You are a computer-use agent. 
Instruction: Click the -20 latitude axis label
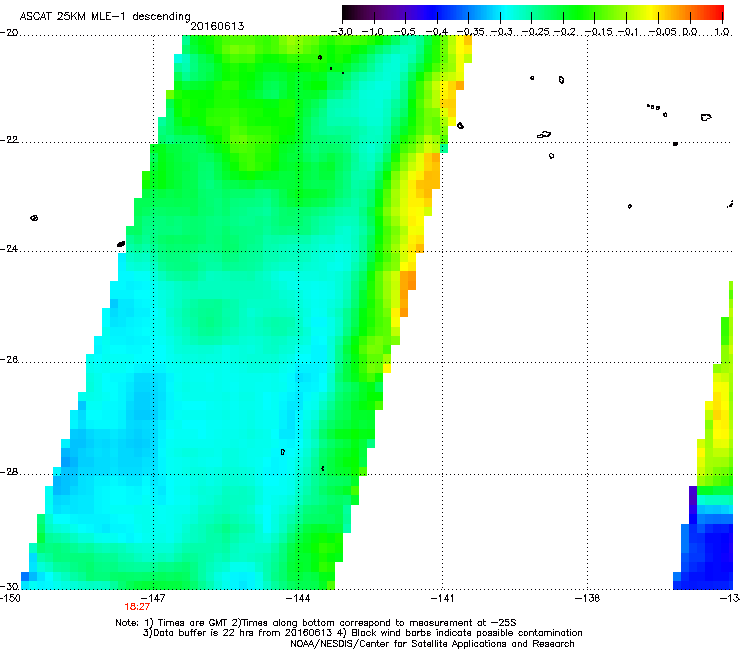click(x=9, y=32)
